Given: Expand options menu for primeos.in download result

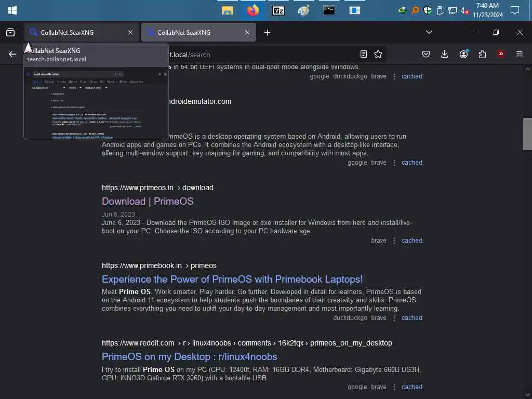Looking at the screenshot, I should 394,241.
